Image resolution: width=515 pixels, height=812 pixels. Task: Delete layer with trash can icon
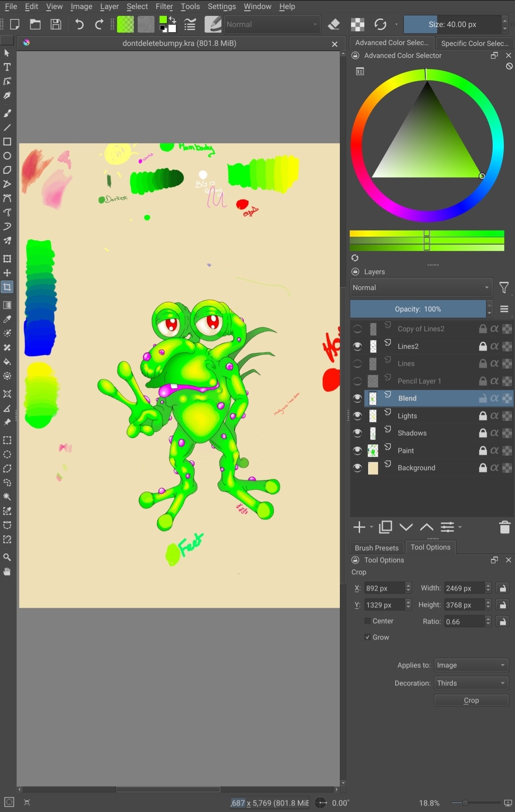click(x=505, y=527)
